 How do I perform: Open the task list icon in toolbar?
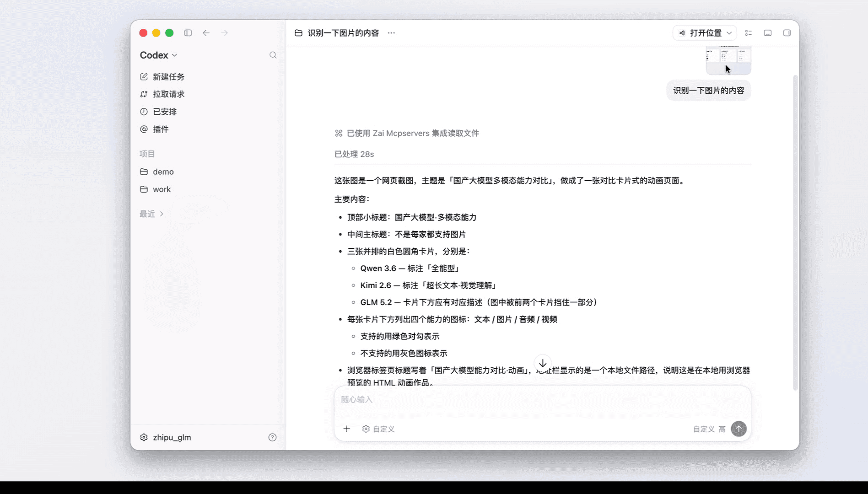(749, 33)
